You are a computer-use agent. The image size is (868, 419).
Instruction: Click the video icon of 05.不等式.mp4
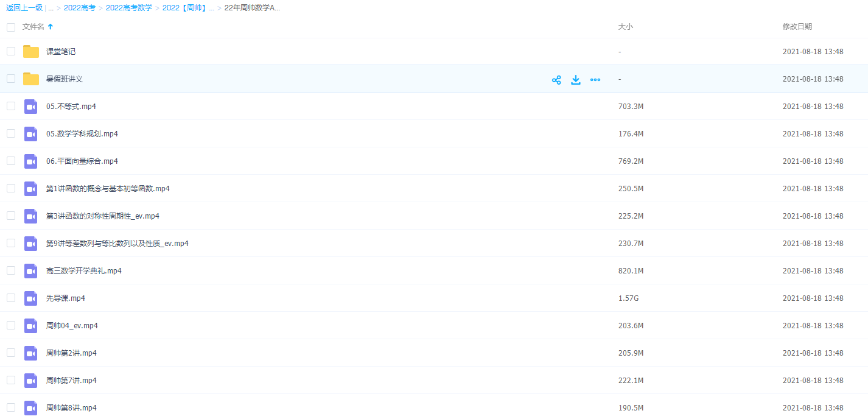click(31, 107)
